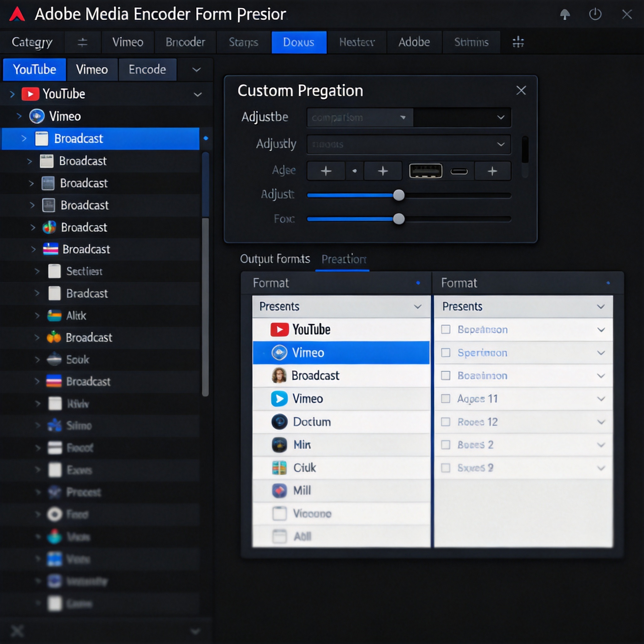Click the colorful circle icon beside Broadcast

[x=49, y=227]
